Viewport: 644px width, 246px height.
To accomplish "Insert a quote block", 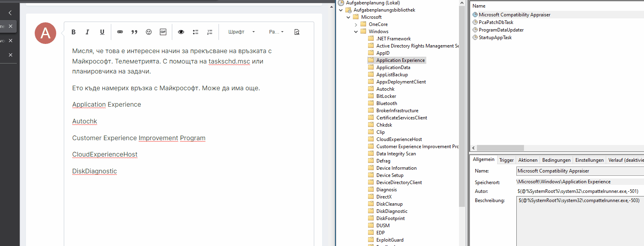I will pyautogui.click(x=134, y=32).
